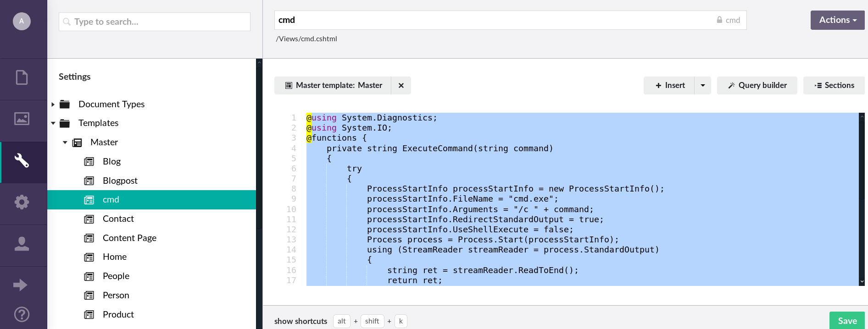The height and width of the screenshot is (329, 868).
Task: Open the Developer gear icon section
Action: coord(22,202)
